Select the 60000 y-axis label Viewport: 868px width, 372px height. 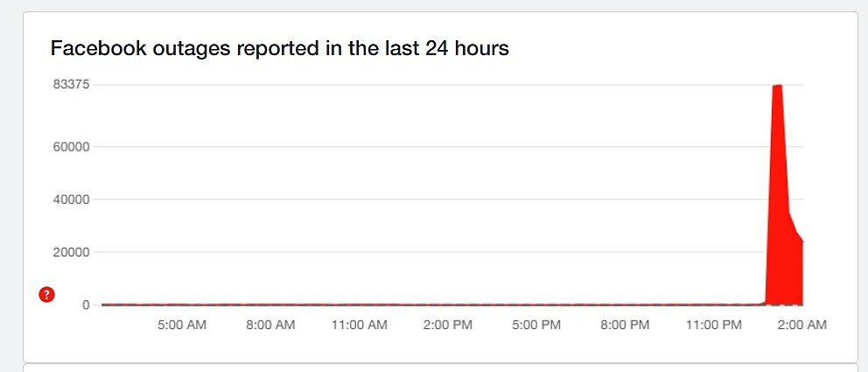[72, 146]
